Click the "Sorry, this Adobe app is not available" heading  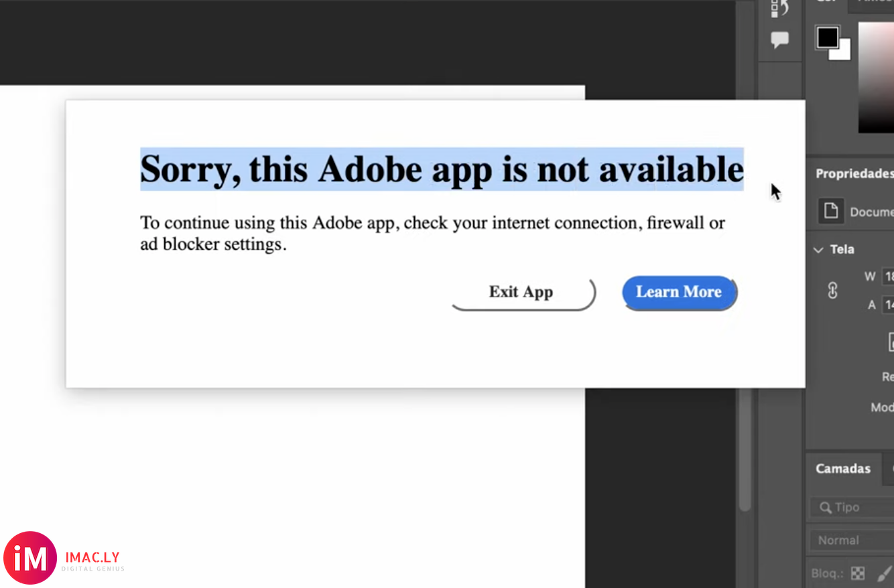coord(442,169)
